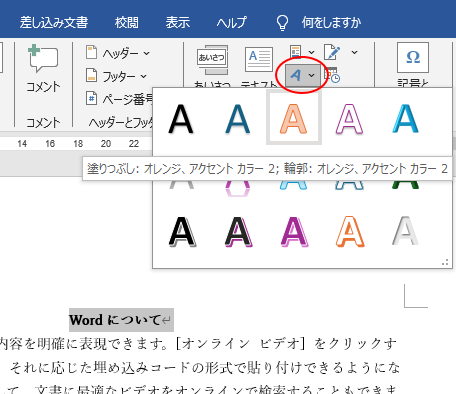This screenshot has height=394, width=456.
Task: Switch to the 校閲 tab
Action: point(127,23)
